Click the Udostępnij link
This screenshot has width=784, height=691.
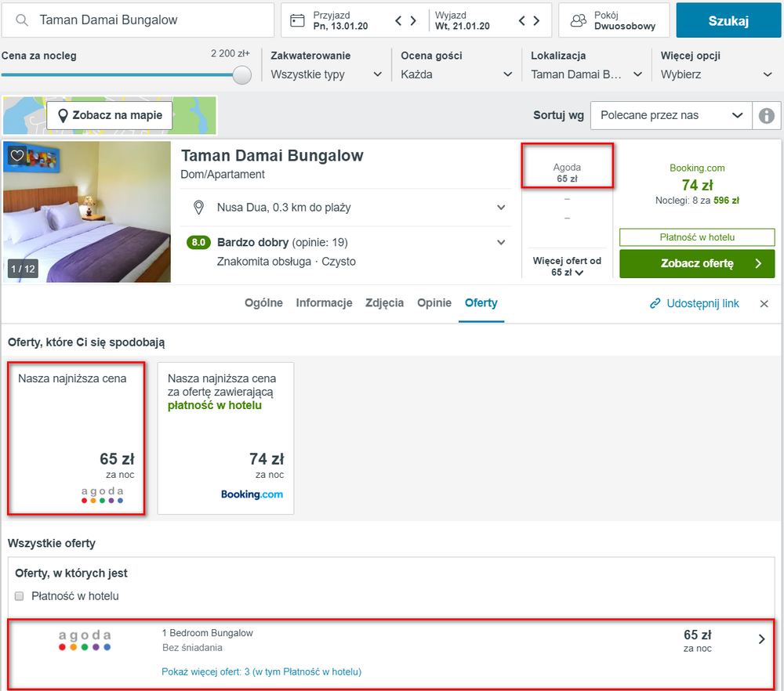point(694,304)
